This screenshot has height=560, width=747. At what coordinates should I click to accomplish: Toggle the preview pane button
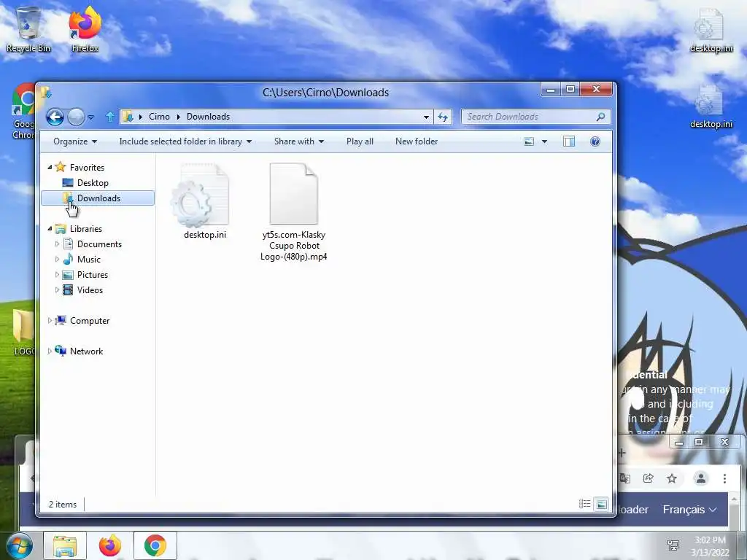pyautogui.click(x=569, y=141)
